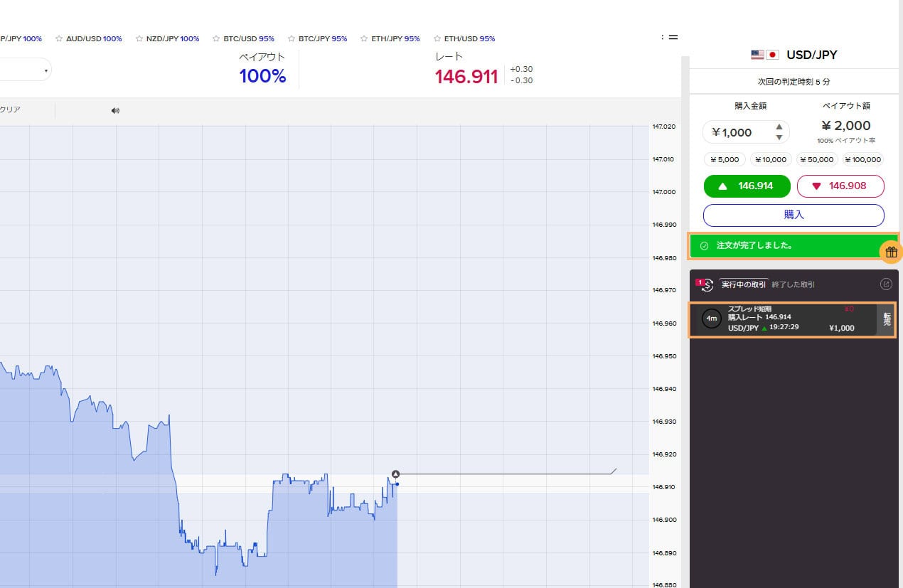This screenshot has width=903, height=588.
Task: Click the 注文が完了しました notification
Action: click(794, 245)
